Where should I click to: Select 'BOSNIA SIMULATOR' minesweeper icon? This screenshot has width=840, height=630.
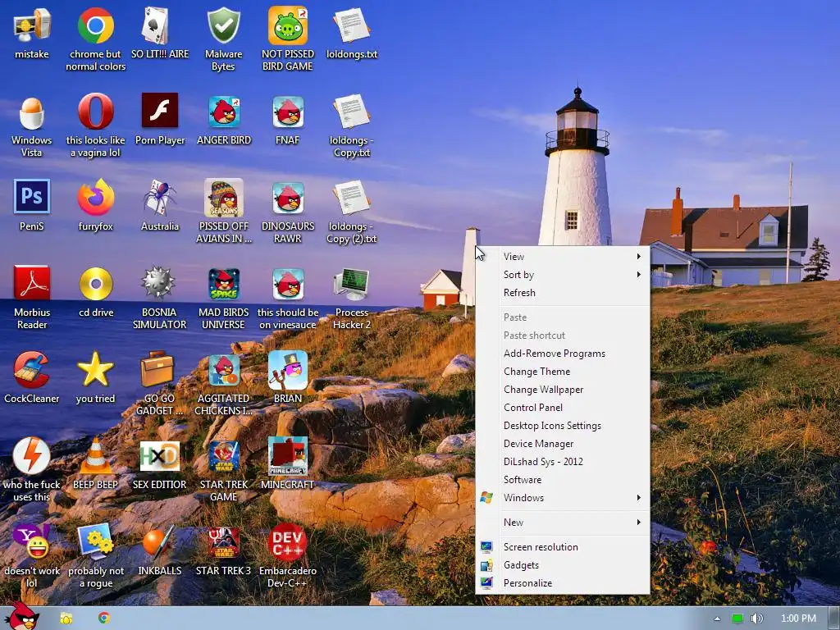click(x=158, y=282)
